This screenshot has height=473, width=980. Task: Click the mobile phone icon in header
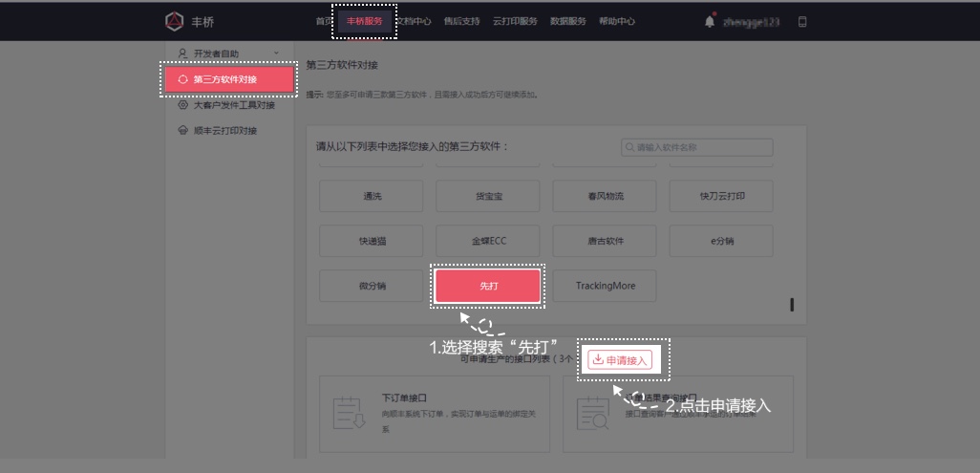tap(802, 22)
